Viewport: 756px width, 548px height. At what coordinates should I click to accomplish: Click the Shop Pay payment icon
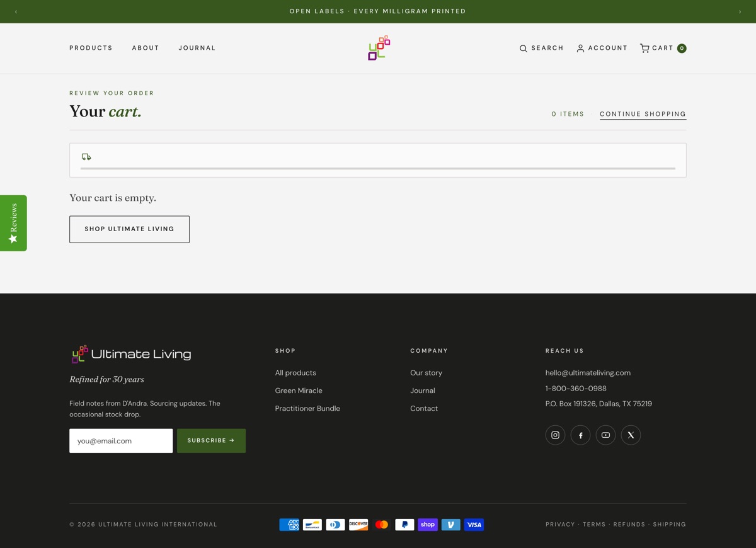[x=428, y=525]
